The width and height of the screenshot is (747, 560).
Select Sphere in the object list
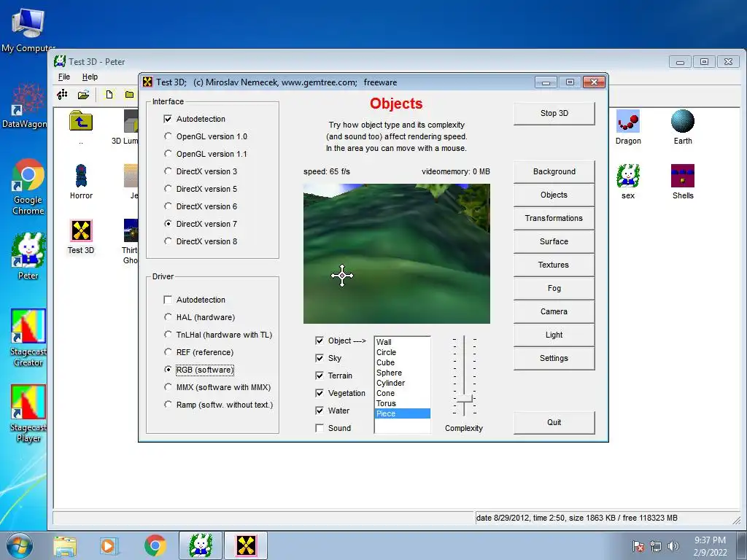[402, 373]
